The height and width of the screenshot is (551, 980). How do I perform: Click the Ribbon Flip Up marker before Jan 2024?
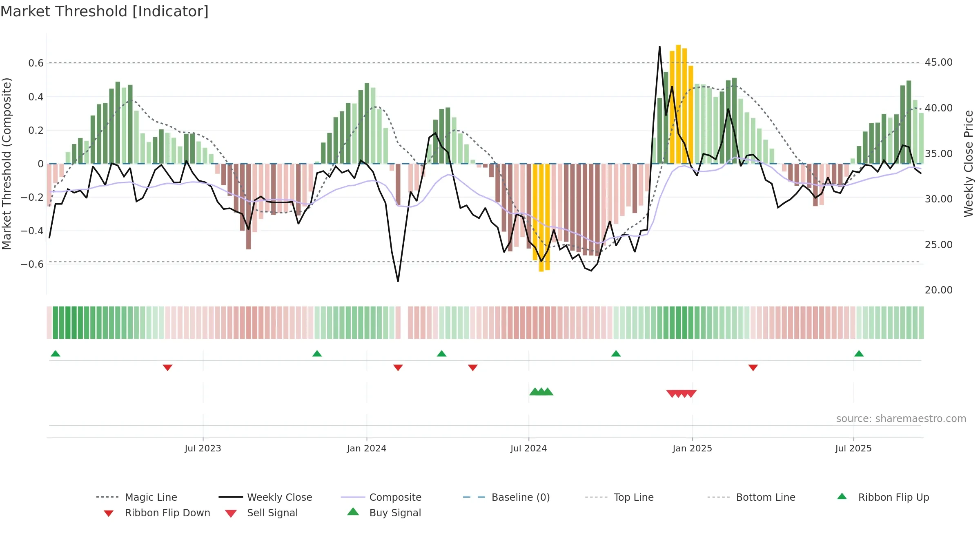[x=317, y=353]
